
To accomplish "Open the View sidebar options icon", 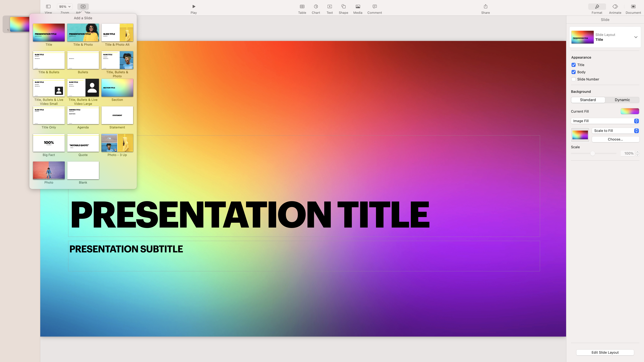I will click(x=48, y=6).
